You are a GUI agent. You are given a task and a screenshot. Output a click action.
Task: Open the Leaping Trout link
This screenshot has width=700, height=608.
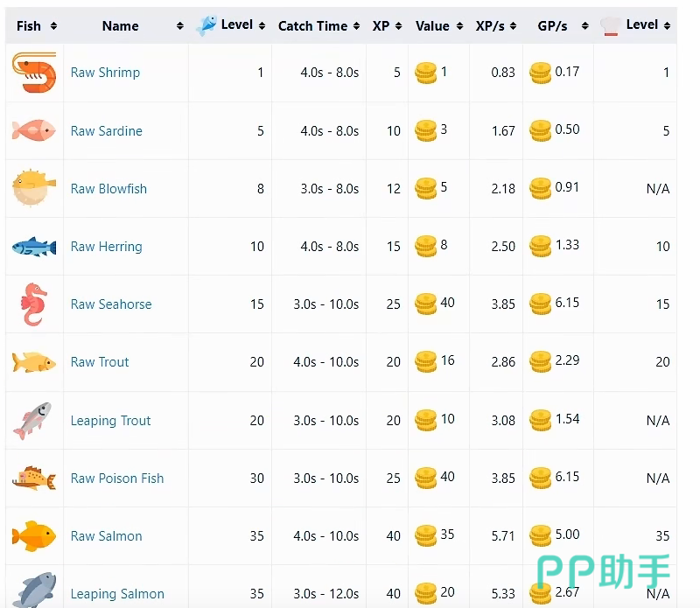coord(110,421)
